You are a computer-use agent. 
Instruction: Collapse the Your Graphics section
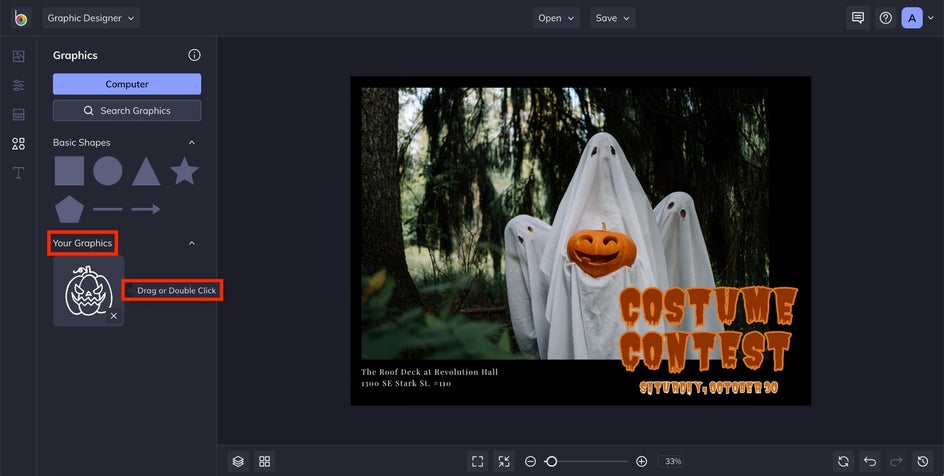(192, 243)
